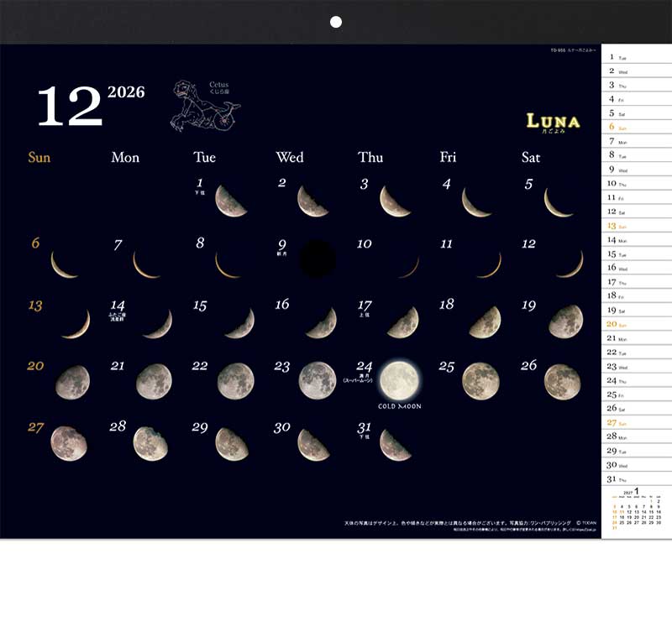Click the Cetus constellation illustration
The width and height of the screenshot is (672, 627).
tap(205, 106)
